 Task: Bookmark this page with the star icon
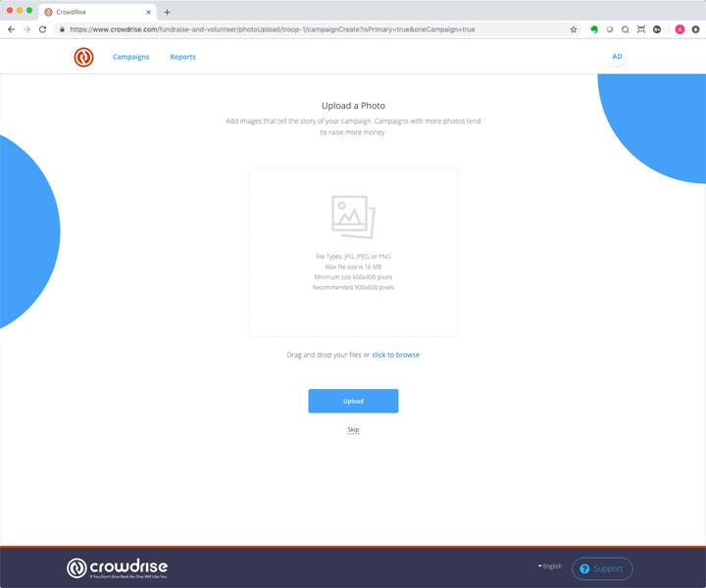click(x=574, y=29)
